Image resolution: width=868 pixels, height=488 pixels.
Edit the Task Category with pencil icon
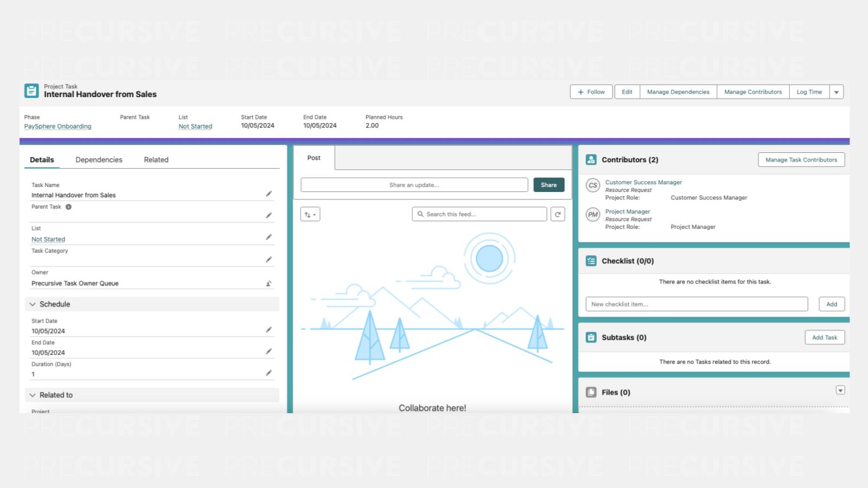click(269, 260)
